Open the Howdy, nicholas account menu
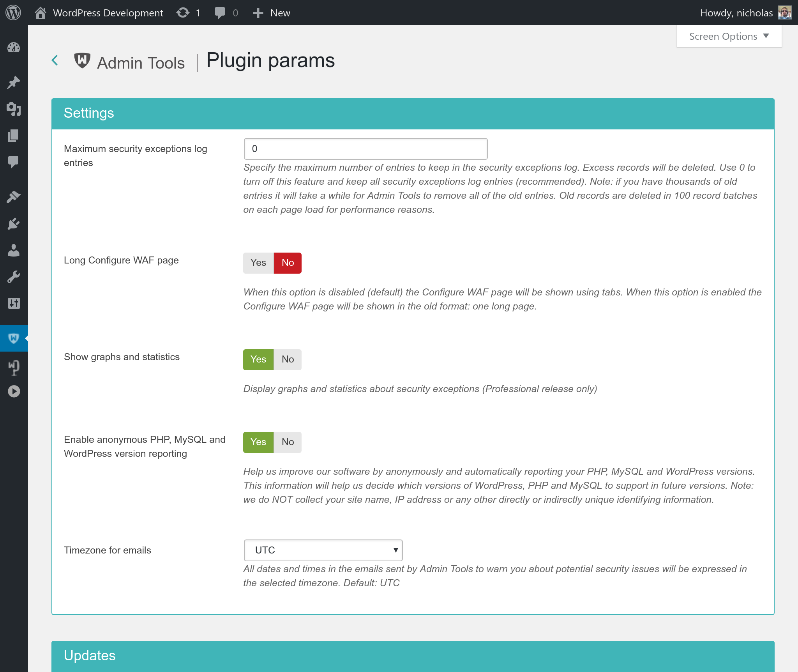The width and height of the screenshot is (798, 672). click(745, 12)
